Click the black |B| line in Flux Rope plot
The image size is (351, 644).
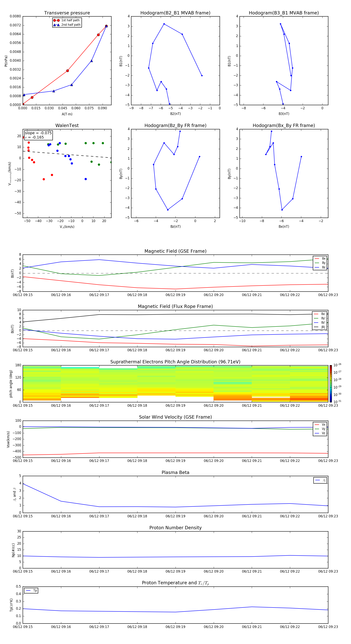[175, 314]
